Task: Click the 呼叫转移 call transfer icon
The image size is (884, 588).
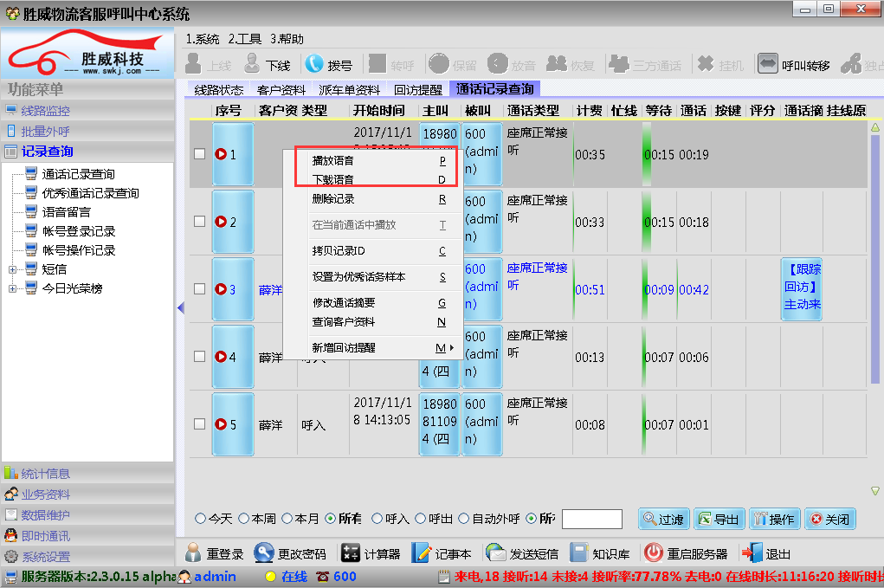Action: pyautogui.click(x=767, y=64)
